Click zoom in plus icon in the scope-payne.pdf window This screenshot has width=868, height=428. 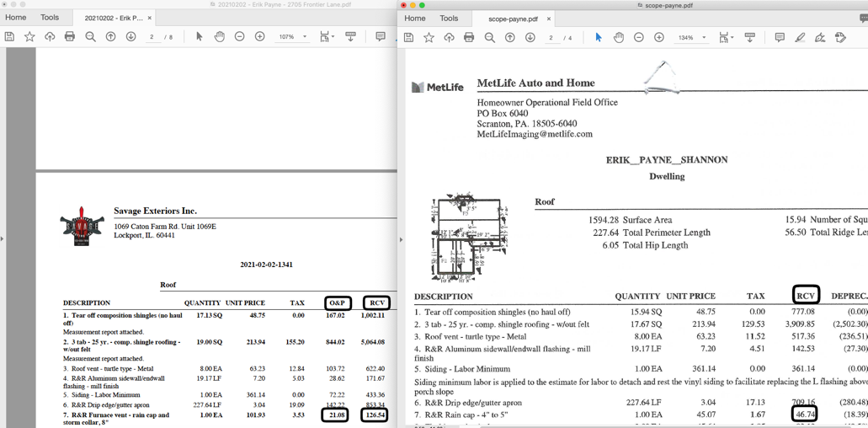[659, 37]
